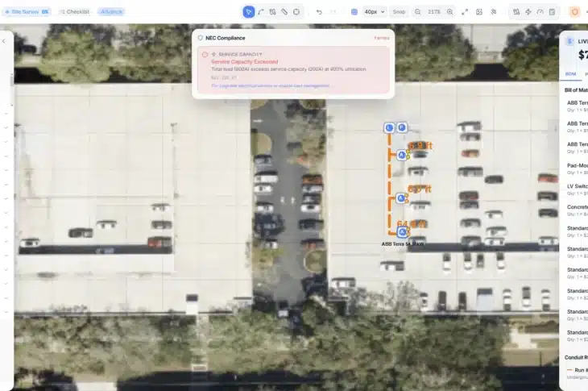Collapse the left sidebar with chevron
The width and height of the screenshot is (588, 391).
4,40
